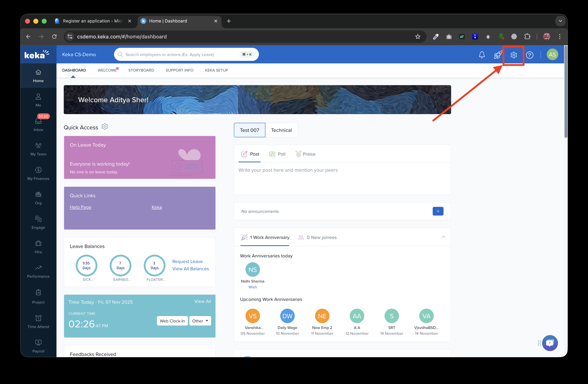Open the notifications bell icon
Image resolution: width=588 pixels, height=384 pixels.
point(482,55)
